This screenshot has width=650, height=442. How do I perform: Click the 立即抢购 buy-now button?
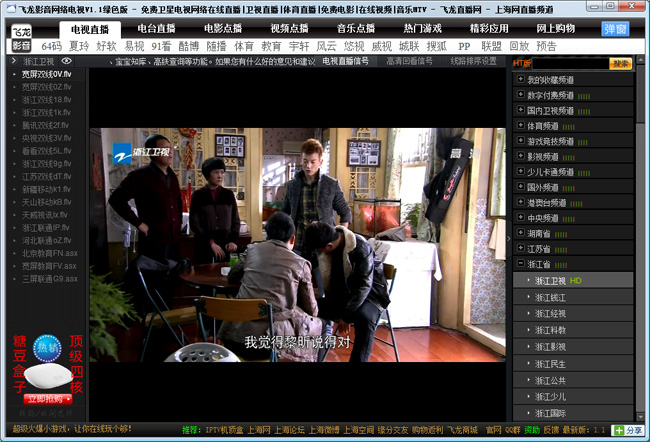click(x=48, y=399)
